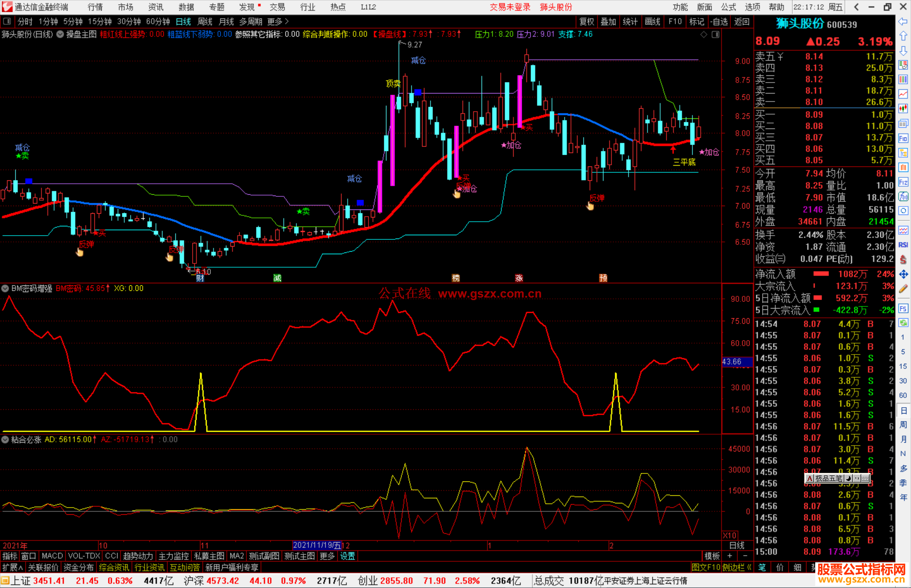
Task: Open the 复权 dropdown in toolbar
Action: pyautogui.click(x=587, y=21)
